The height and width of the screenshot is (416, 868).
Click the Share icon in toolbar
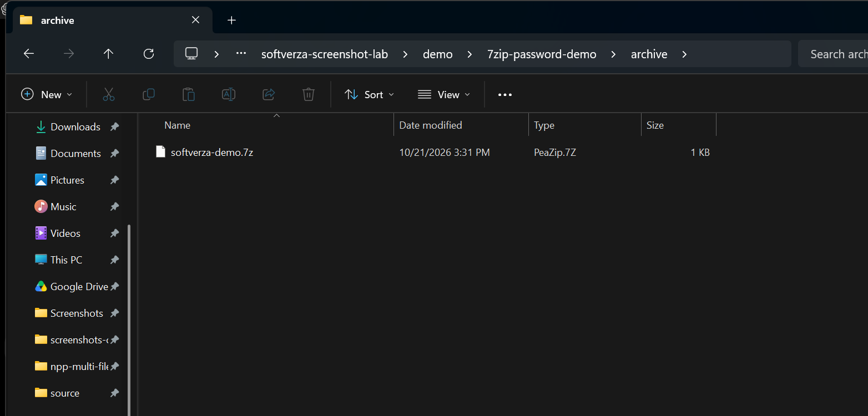pyautogui.click(x=269, y=94)
